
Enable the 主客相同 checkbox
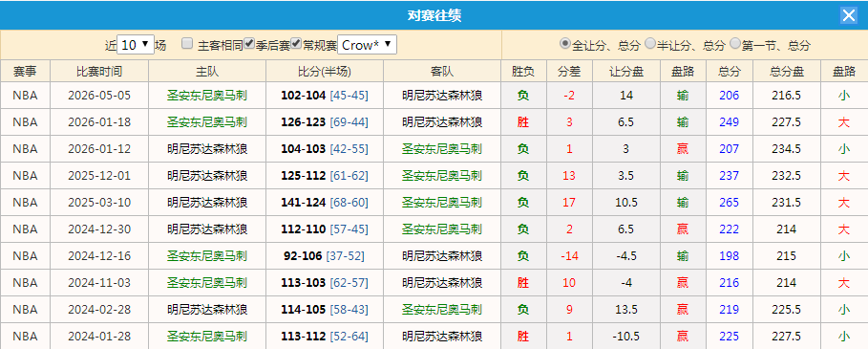tap(187, 43)
